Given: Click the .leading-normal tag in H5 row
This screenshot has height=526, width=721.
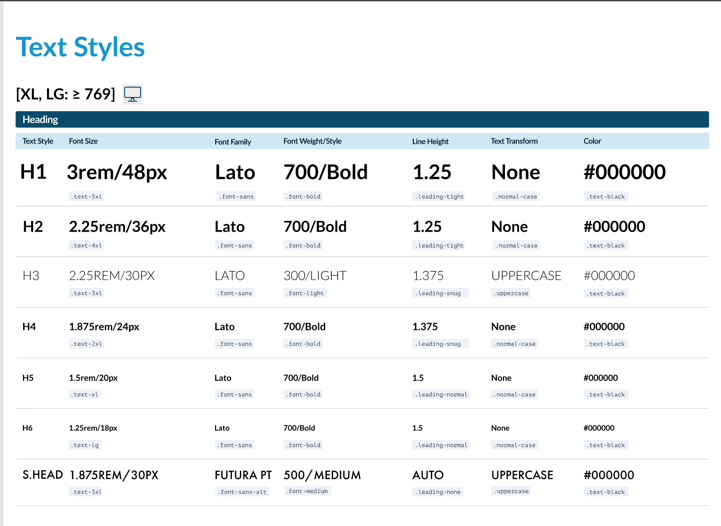Looking at the screenshot, I should click(x=441, y=394).
